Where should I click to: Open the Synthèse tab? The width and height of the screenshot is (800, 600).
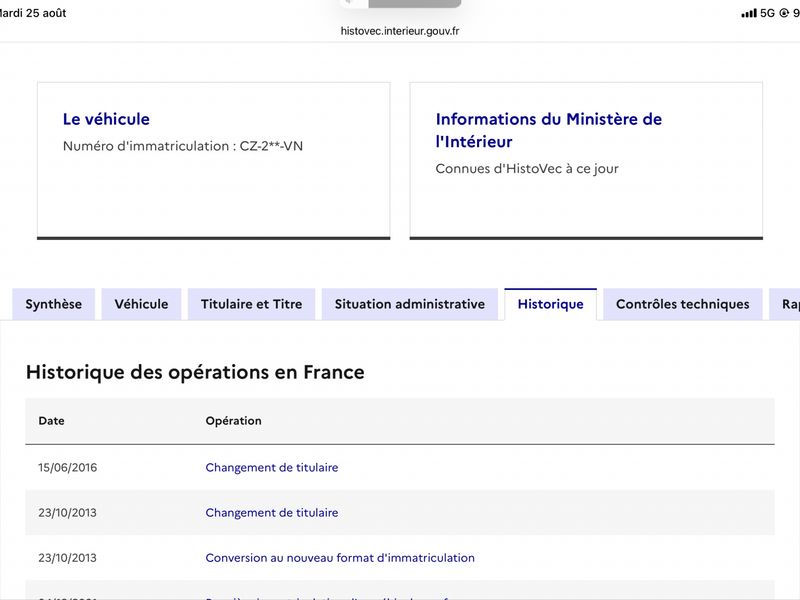coord(54,304)
